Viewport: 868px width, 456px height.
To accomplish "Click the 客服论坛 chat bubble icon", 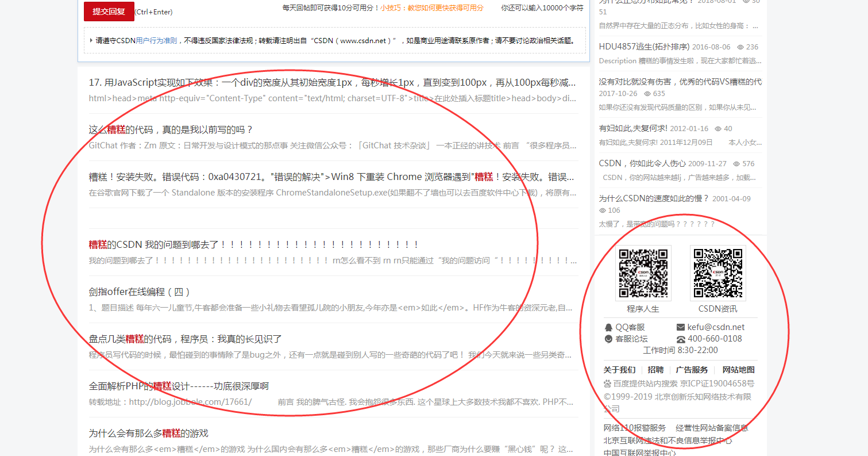I will point(608,339).
